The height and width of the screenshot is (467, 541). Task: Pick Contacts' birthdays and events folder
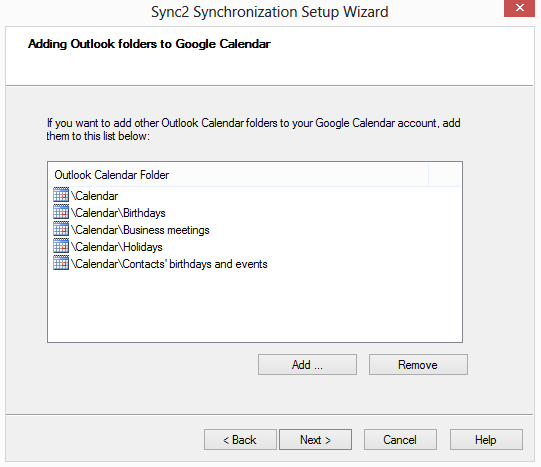coord(169,264)
